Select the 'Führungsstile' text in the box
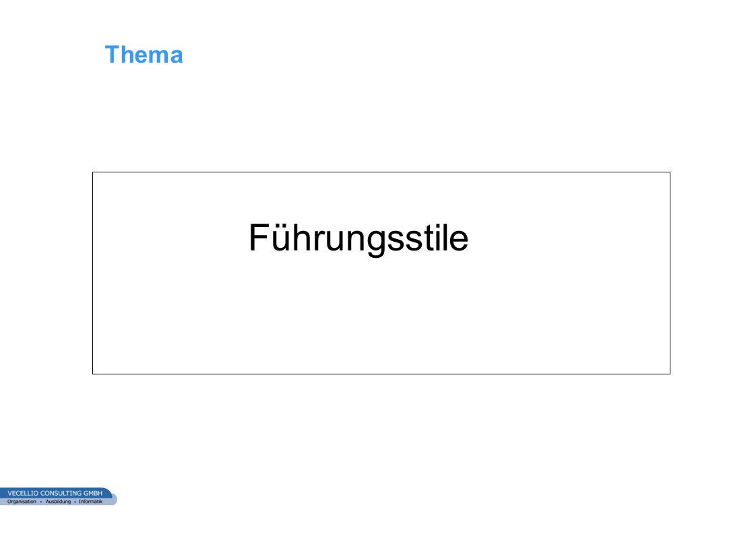 [x=358, y=238]
